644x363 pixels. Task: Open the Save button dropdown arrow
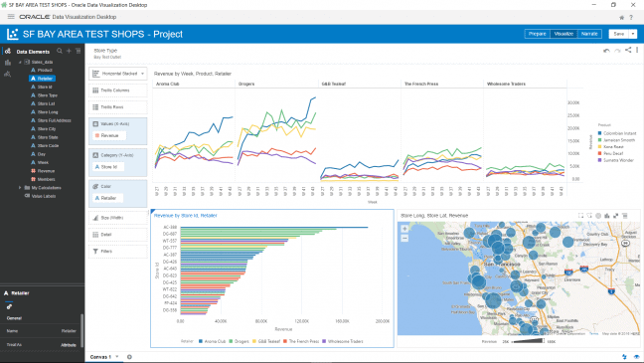coord(633,34)
